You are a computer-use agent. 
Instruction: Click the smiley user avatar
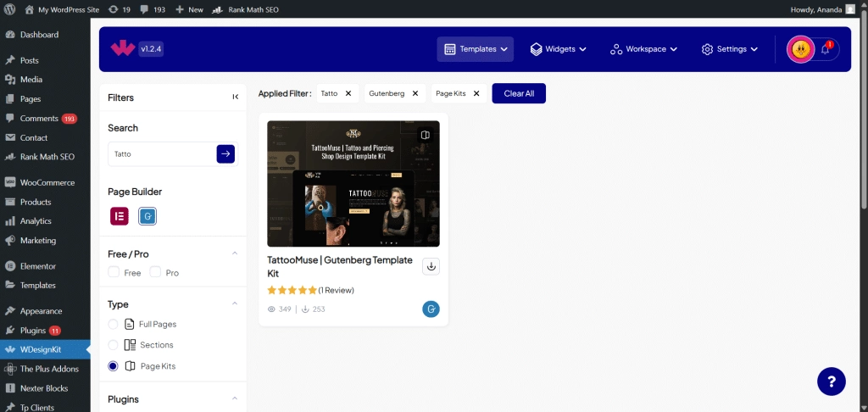(x=800, y=49)
